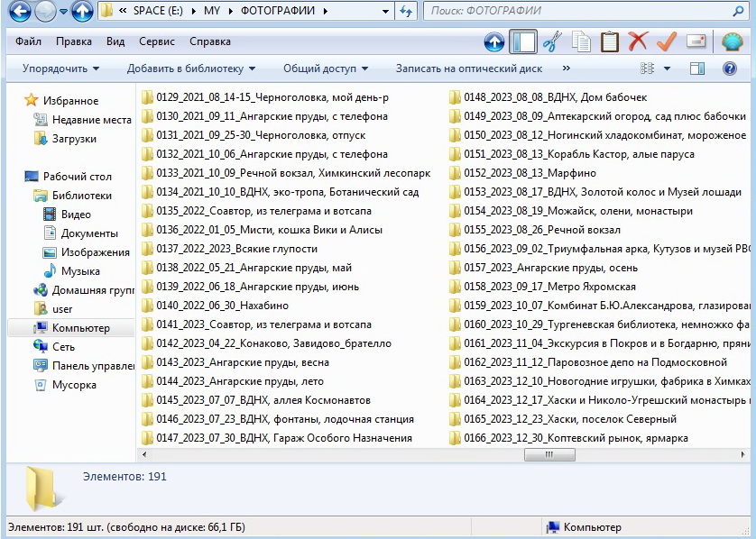Click the envelope email icon
756x539 pixels.
click(x=696, y=41)
